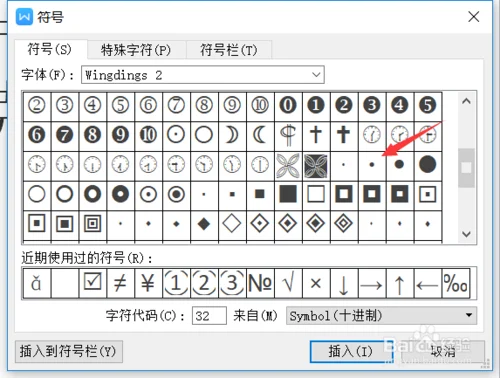Select the white four-petal ornament symbol
The image size is (500, 378).
click(x=288, y=165)
